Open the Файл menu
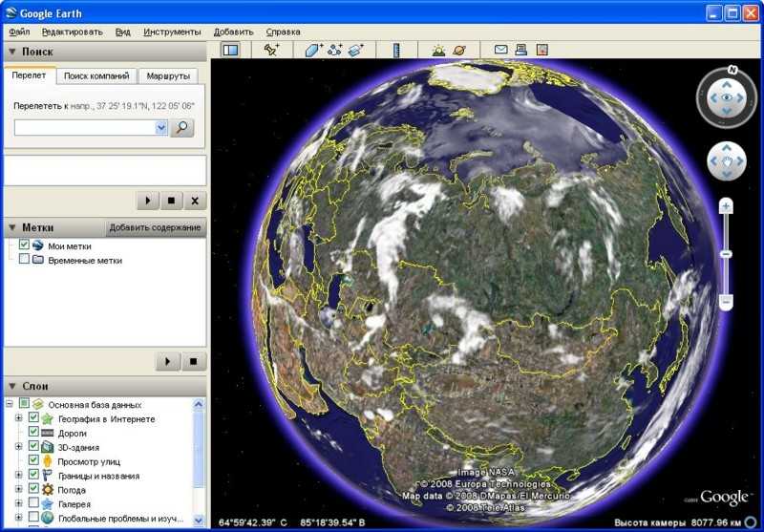Screen dimensions: 764x532 coord(19,32)
